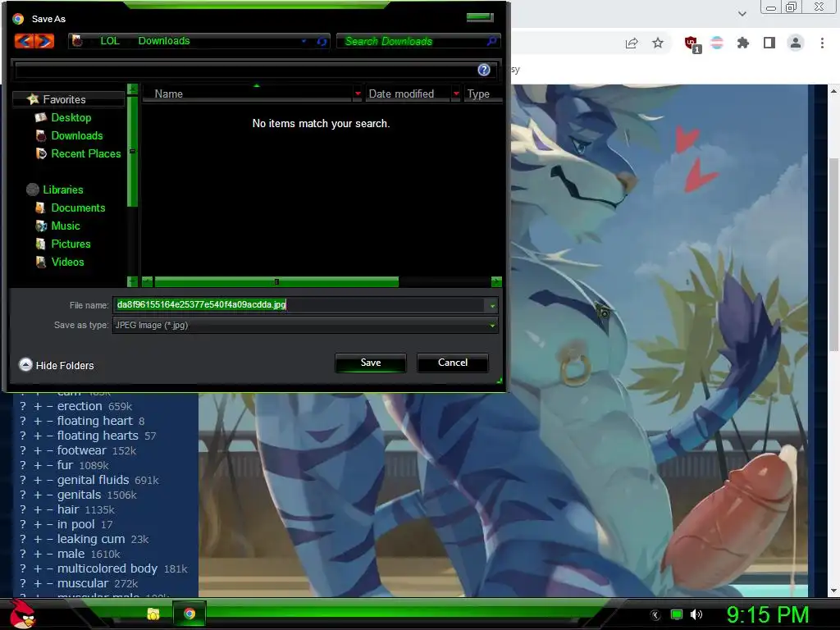The width and height of the screenshot is (840, 630).
Task: Click the Libraries sphere icon
Action: click(33, 189)
